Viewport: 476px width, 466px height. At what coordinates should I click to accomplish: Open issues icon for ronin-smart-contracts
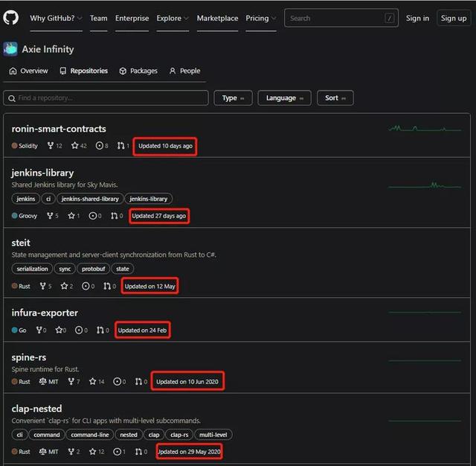99,146
